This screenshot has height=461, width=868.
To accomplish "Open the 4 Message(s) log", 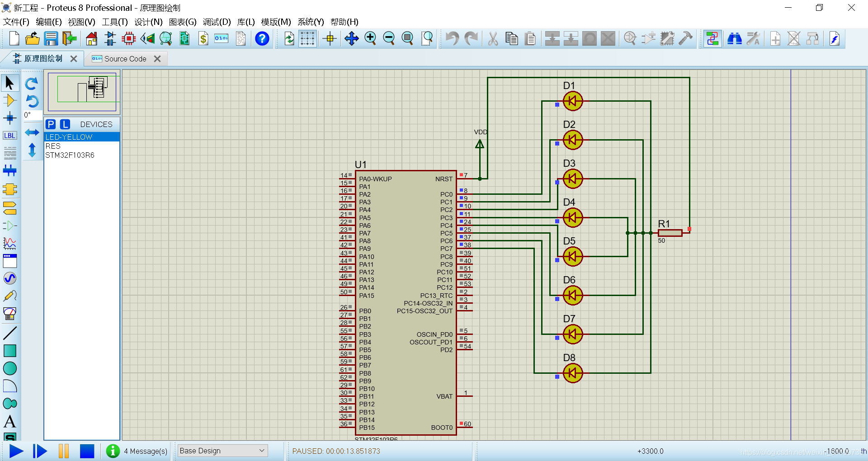I will [x=137, y=451].
